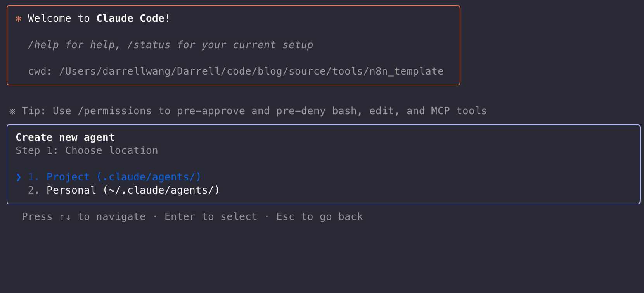644x293 pixels.
Task: Click "MCP tools" in the tip line
Action: 459,111
